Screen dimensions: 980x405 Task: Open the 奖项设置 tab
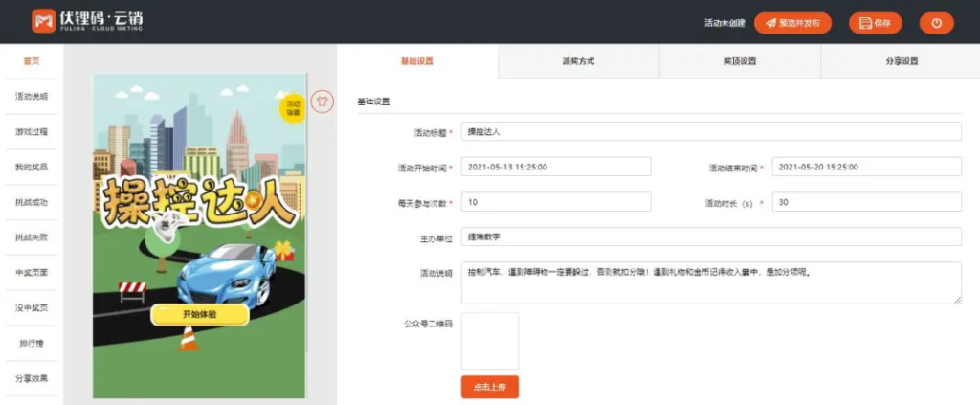click(x=740, y=61)
